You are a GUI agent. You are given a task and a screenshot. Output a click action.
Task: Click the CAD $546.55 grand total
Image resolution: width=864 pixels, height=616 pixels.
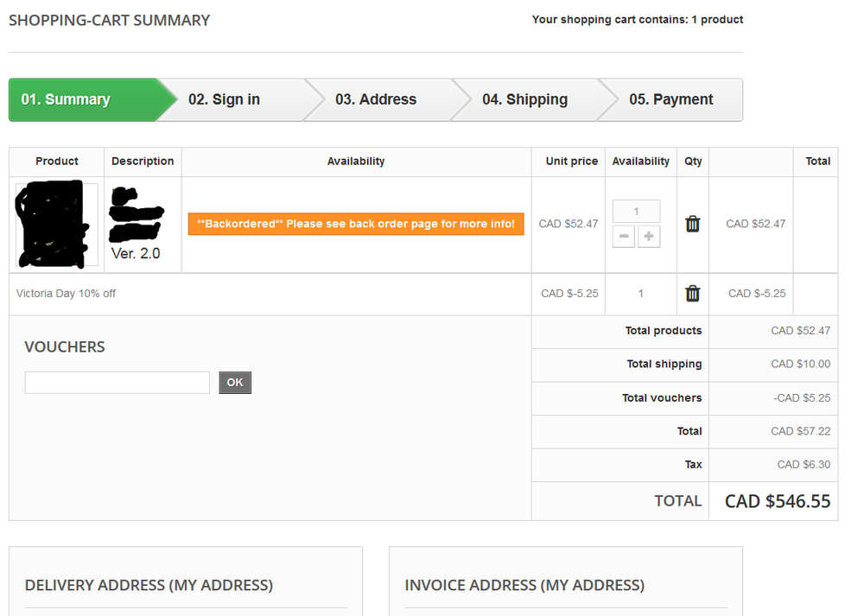click(x=777, y=501)
